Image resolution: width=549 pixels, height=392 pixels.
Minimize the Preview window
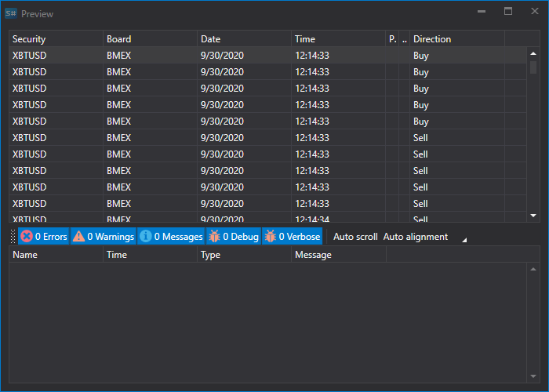[482, 12]
